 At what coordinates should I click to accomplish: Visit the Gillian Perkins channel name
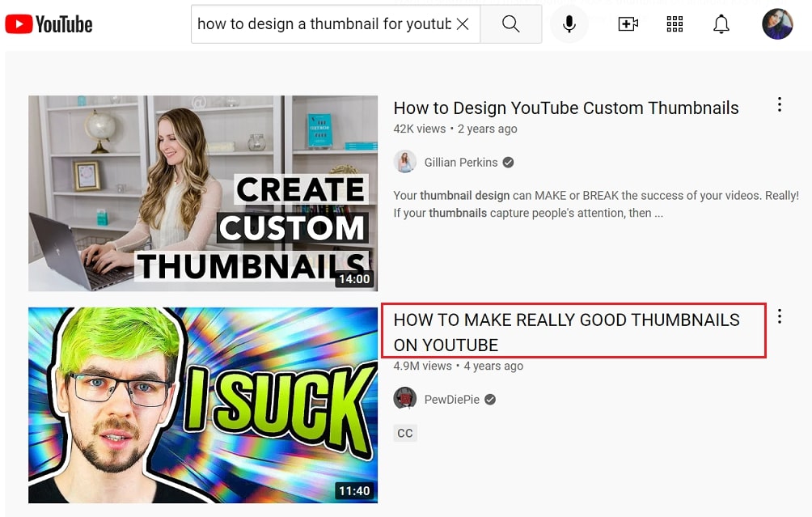click(461, 162)
